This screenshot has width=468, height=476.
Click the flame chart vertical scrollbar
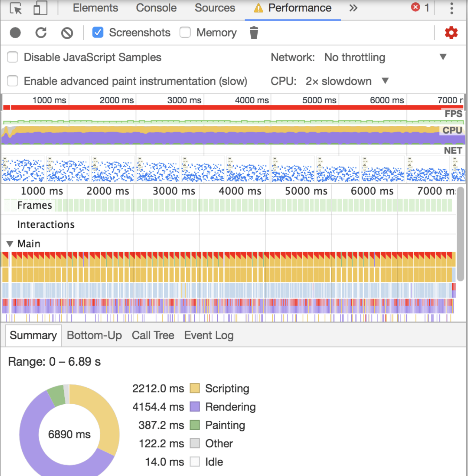pyautogui.click(x=460, y=234)
